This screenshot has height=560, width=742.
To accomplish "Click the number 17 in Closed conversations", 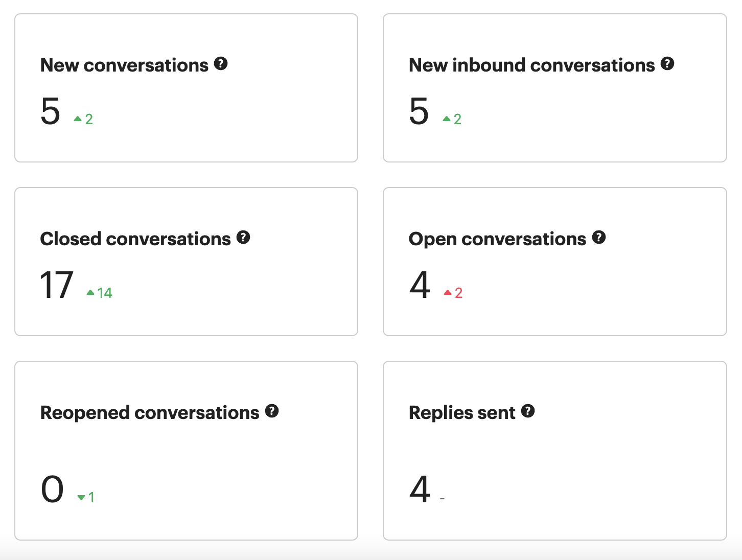I will pos(57,285).
